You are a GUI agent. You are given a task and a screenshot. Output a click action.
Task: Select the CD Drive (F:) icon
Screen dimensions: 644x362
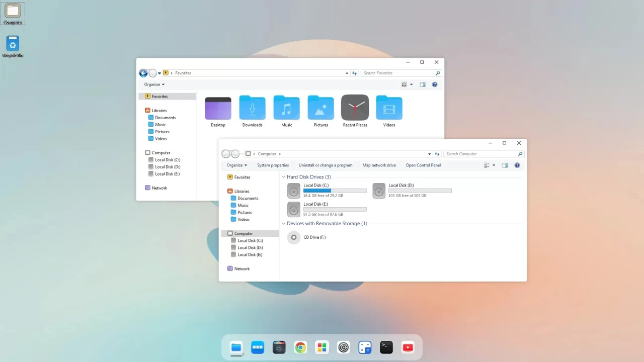(x=294, y=237)
